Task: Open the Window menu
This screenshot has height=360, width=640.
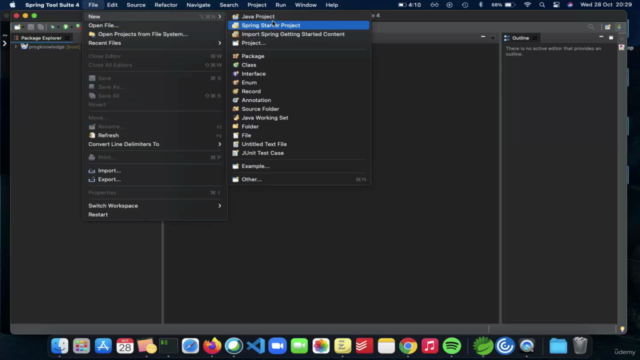Action: pyautogui.click(x=306, y=5)
